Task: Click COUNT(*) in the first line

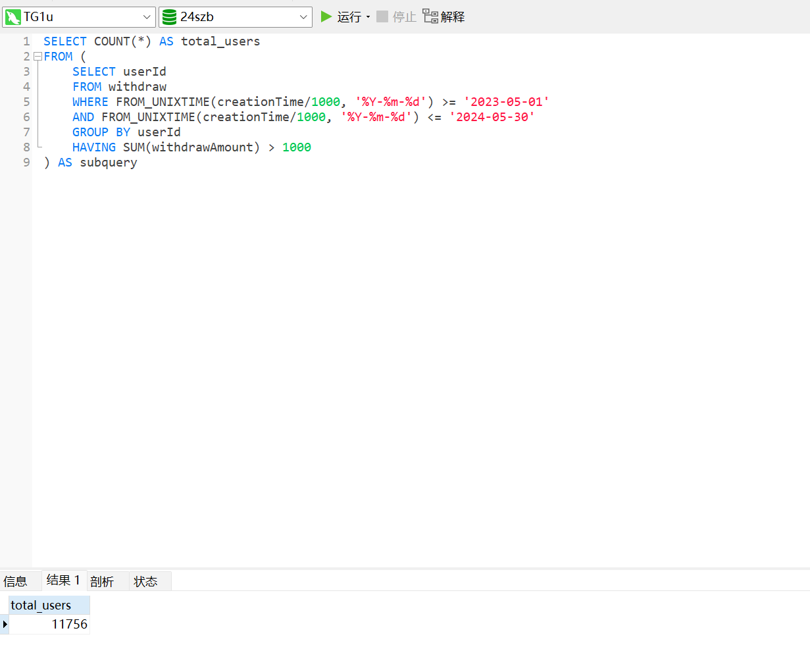Action: (x=123, y=41)
